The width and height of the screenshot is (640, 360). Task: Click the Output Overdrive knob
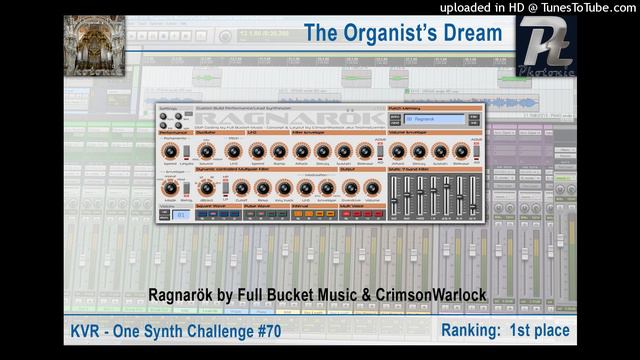click(x=351, y=188)
